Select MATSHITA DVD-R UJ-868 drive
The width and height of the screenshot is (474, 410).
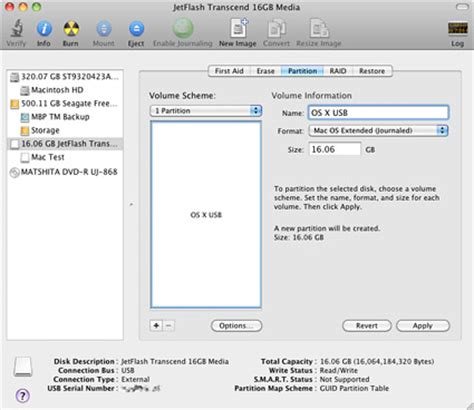pos(64,172)
